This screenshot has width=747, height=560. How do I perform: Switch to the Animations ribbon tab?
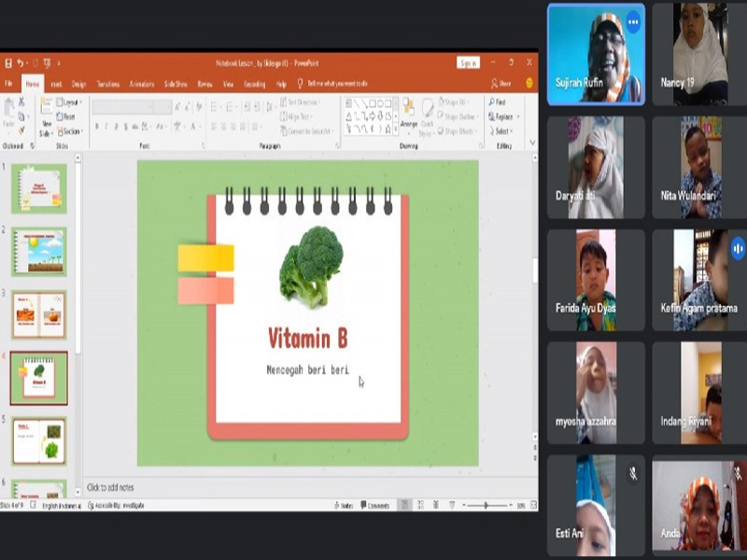pyautogui.click(x=142, y=84)
